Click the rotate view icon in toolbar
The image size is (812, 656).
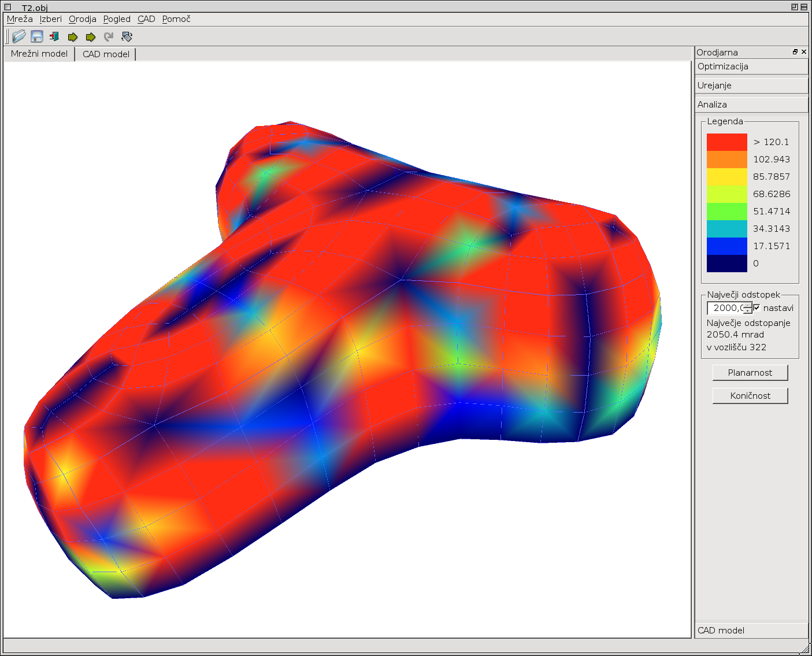click(127, 36)
